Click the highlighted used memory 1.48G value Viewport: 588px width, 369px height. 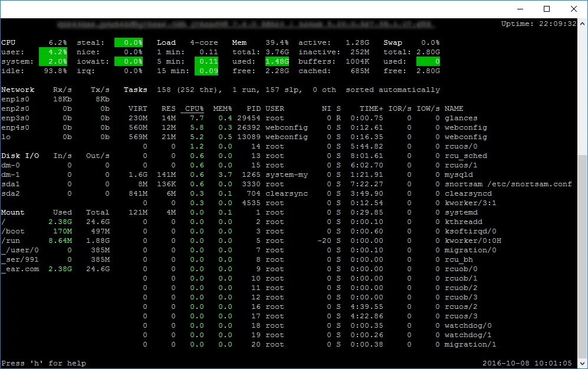click(277, 61)
